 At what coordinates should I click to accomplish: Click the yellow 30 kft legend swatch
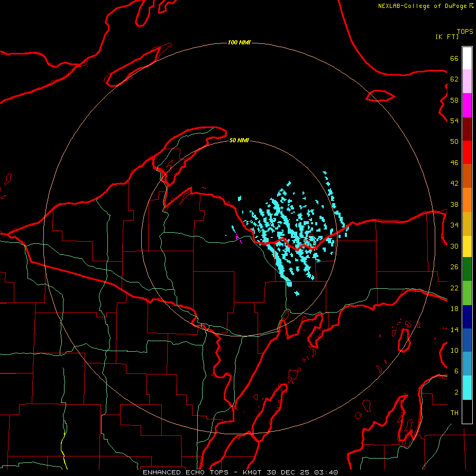coord(467,246)
